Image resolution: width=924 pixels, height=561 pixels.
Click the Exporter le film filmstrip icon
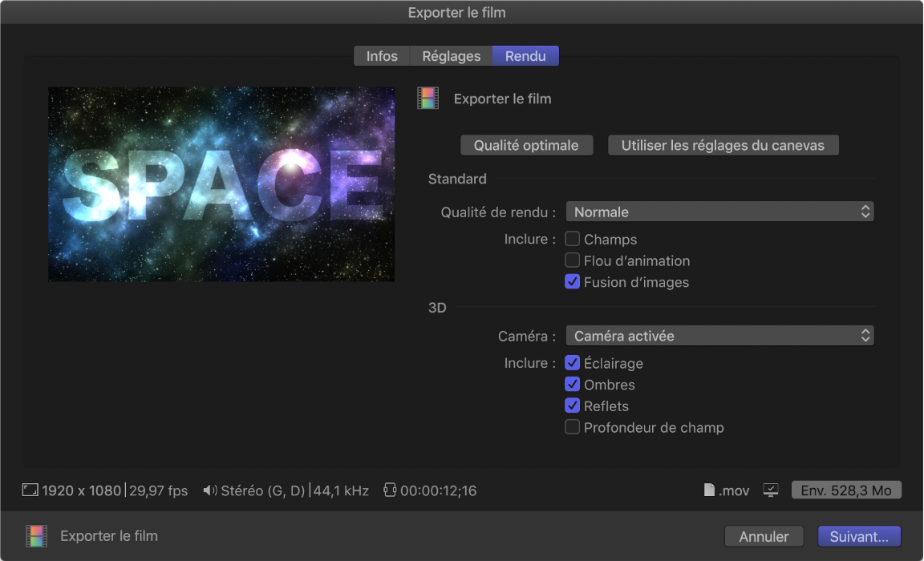(x=428, y=98)
